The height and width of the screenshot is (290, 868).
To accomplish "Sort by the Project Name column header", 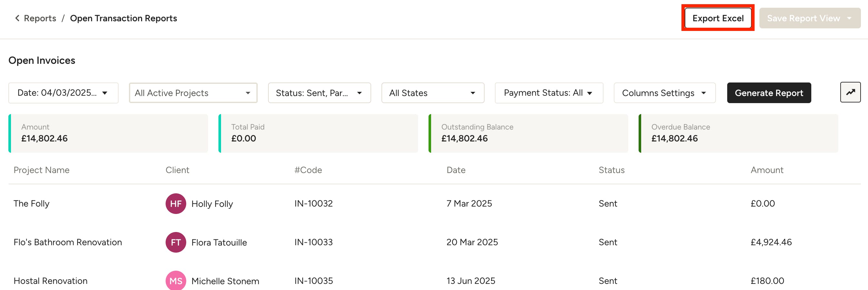I will pos(42,170).
